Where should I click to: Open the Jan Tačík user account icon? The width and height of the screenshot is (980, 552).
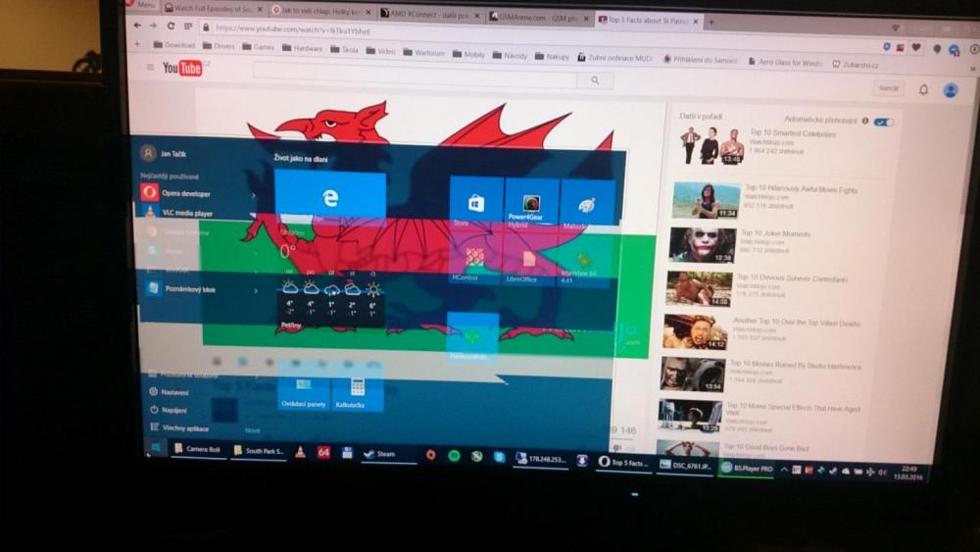coord(148,153)
